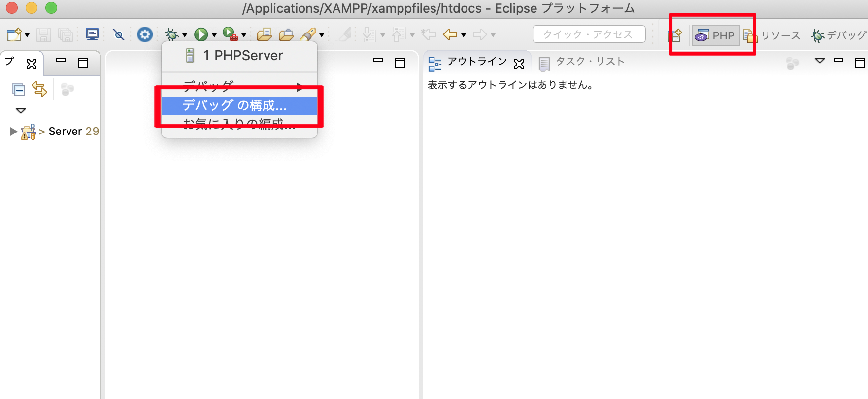Click the pen marker toolbar icon

coord(308,34)
